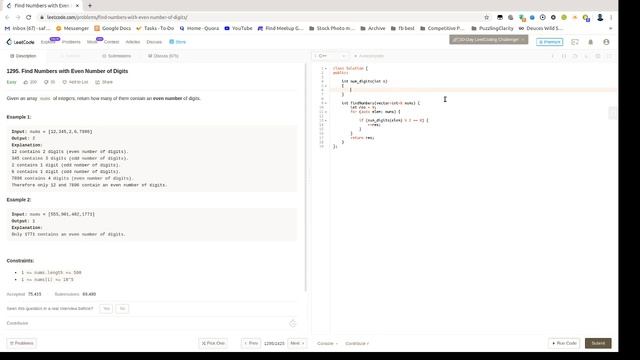Open the Problems list button
Viewport: 640px width, 360px height.
(x=21, y=343)
